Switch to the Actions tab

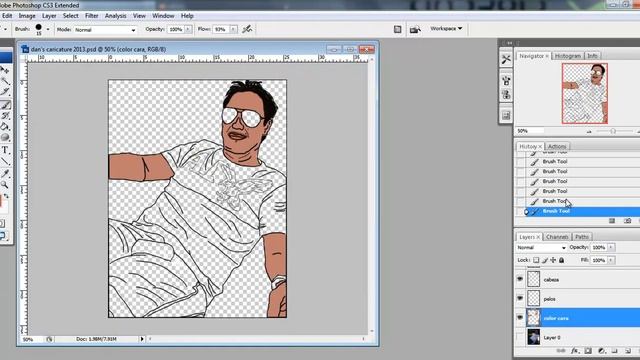coord(557,146)
